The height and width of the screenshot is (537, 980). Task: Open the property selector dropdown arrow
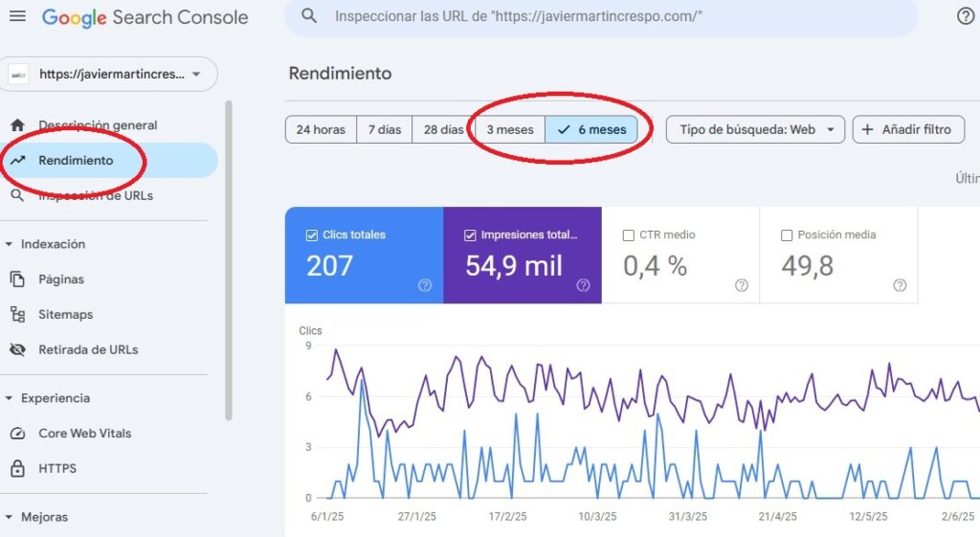click(x=196, y=75)
